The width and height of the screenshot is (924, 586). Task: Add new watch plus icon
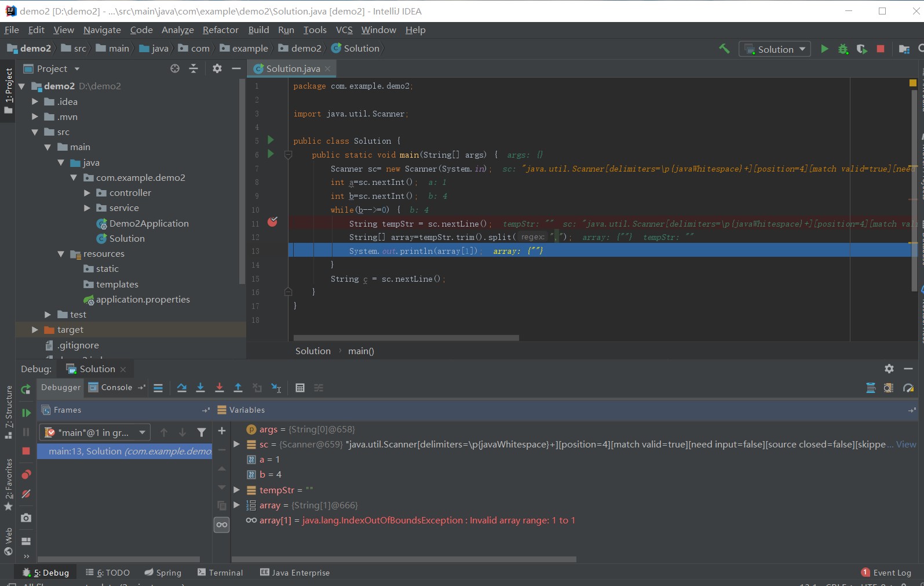(222, 431)
